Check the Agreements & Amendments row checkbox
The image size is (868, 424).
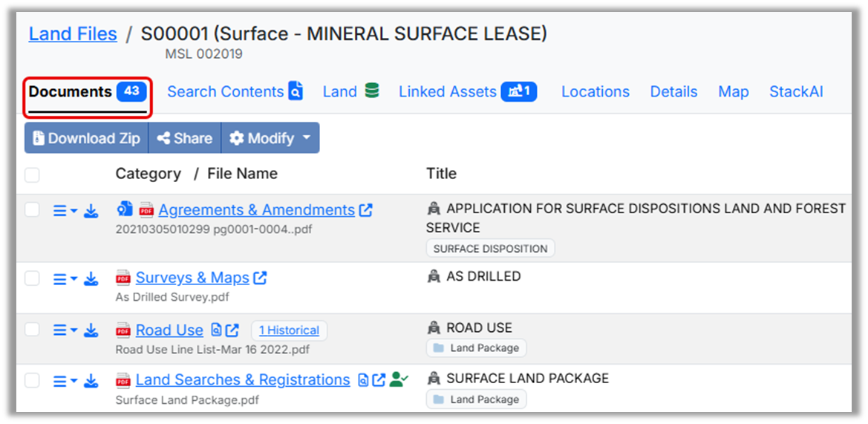tap(32, 210)
